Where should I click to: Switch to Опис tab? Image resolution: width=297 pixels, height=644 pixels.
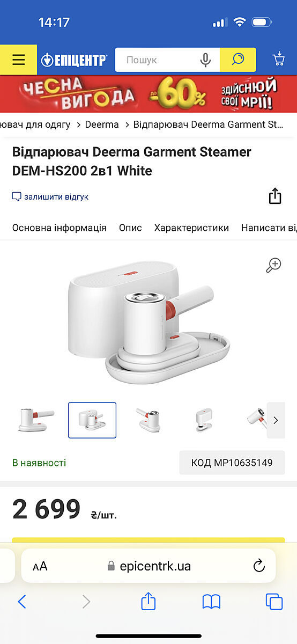click(130, 228)
